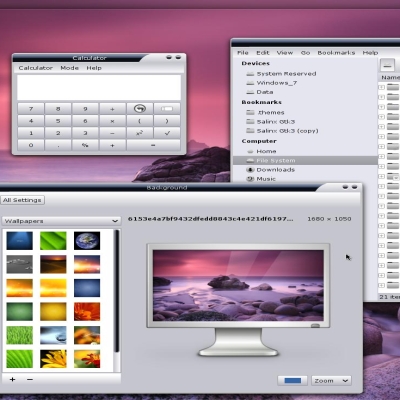Click the equals key in Calculator
Image resolution: width=400 pixels, height=400 pixels.
click(x=153, y=145)
